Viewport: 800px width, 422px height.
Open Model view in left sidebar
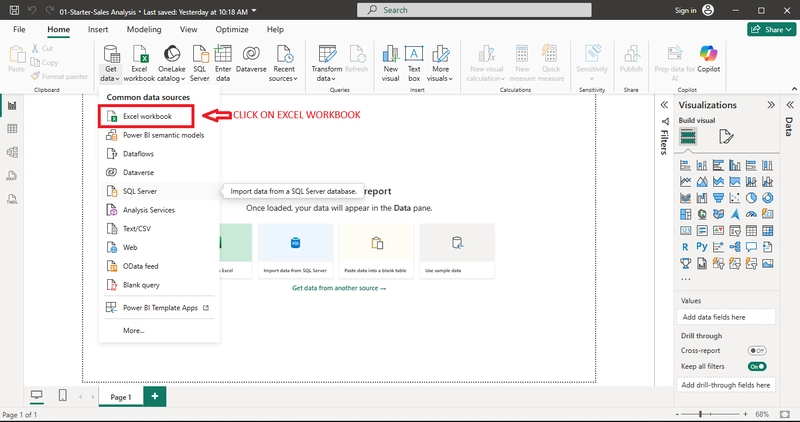pos(12,152)
